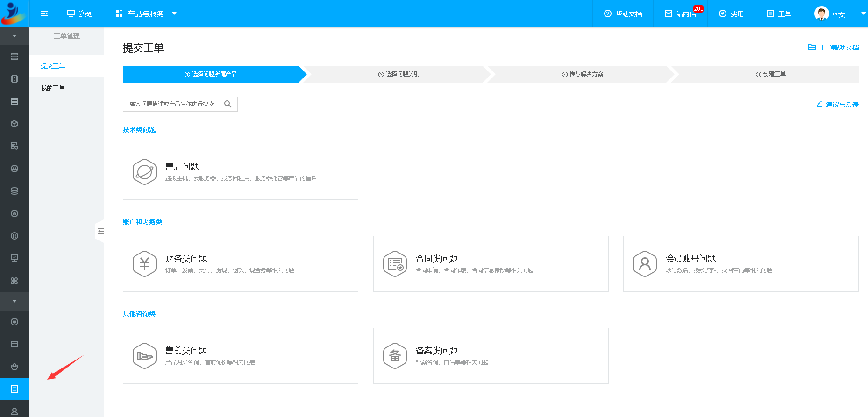
Task: Choose the 售后问题 card
Action: (241, 172)
